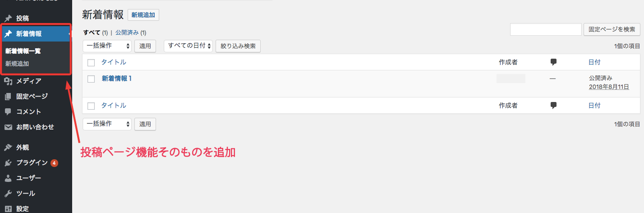This screenshot has height=213, width=644.
Task: Click the comment bubble icon in table header
Action: coord(554,62)
